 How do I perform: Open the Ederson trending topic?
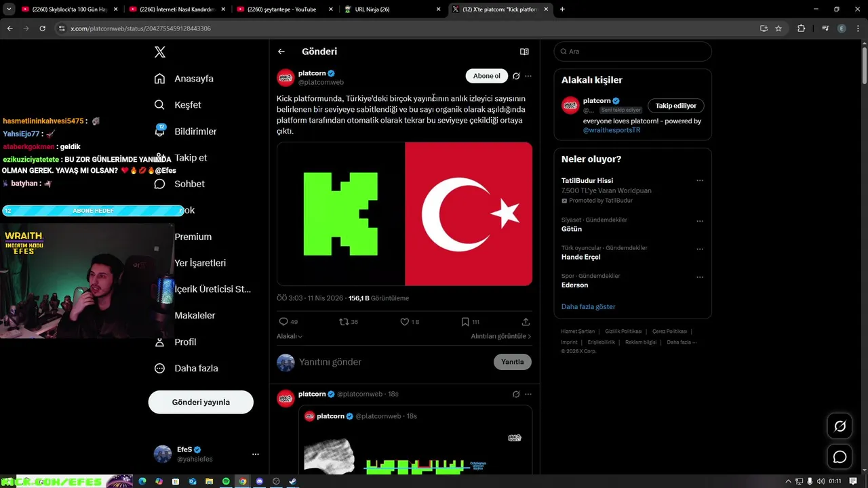[x=574, y=285]
